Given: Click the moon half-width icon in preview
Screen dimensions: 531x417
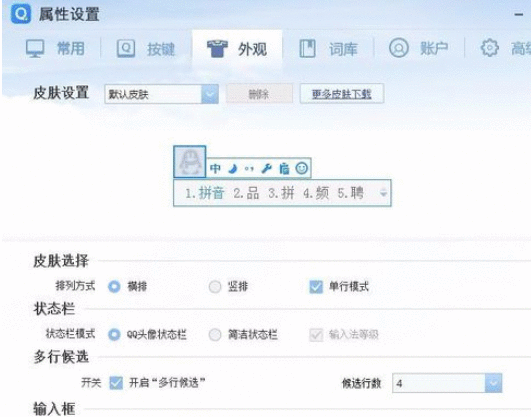Looking at the screenshot, I should pyautogui.click(x=232, y=168).
